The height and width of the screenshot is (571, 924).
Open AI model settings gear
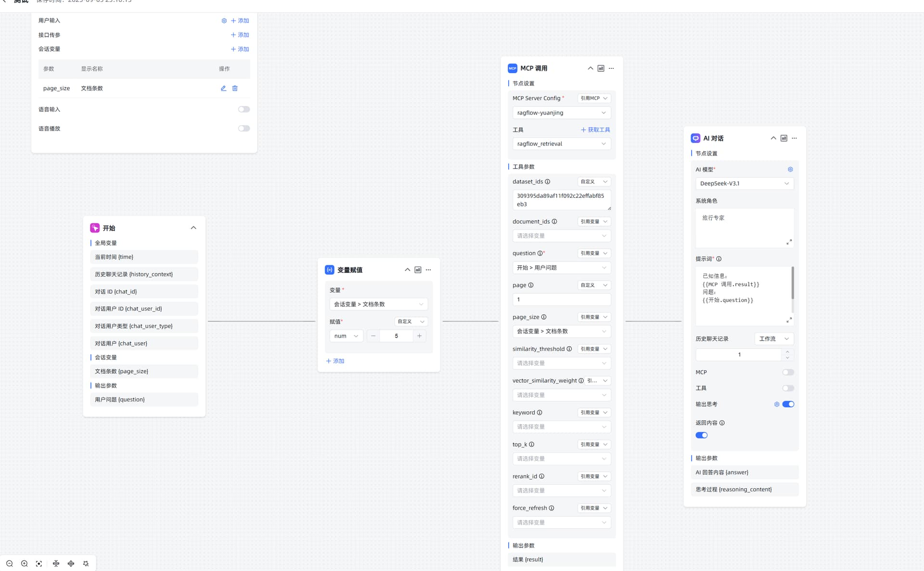pos(790,169)
